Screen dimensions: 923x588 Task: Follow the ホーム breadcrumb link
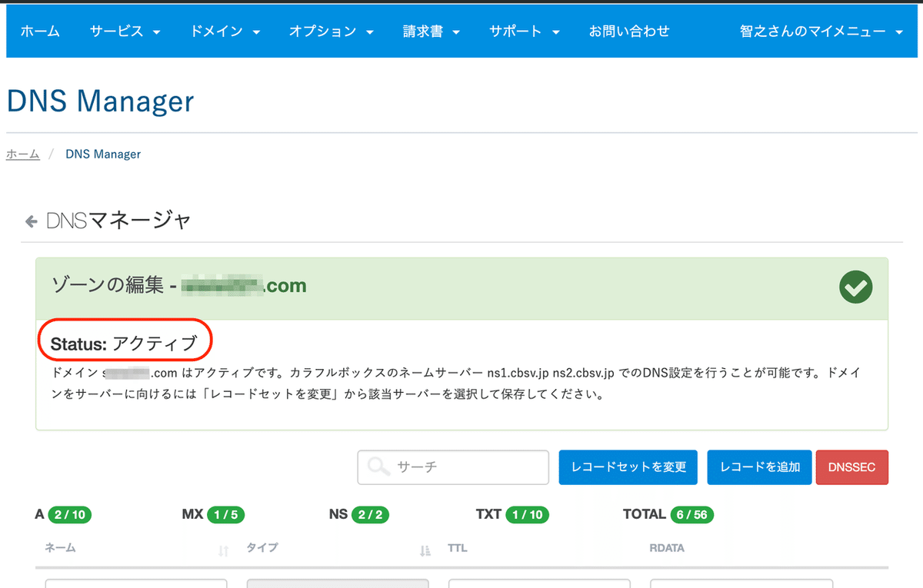22,154
